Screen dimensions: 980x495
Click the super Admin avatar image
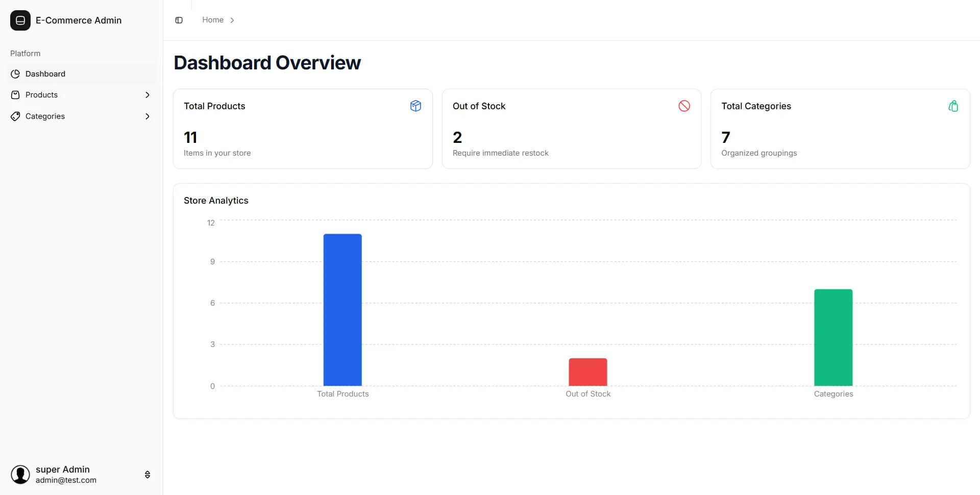pos(20,475)
